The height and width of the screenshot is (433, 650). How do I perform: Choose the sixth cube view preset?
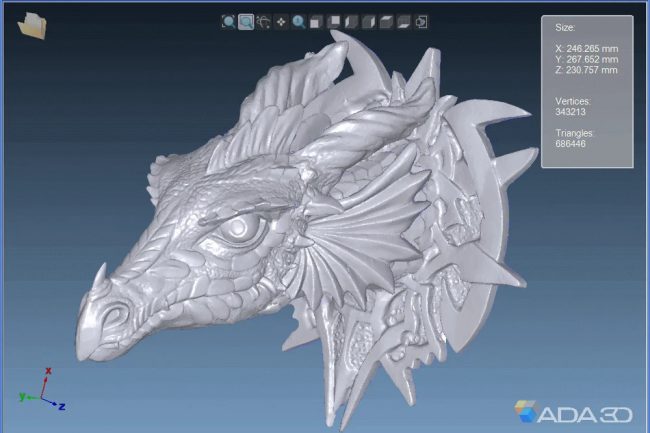point(403,21)
